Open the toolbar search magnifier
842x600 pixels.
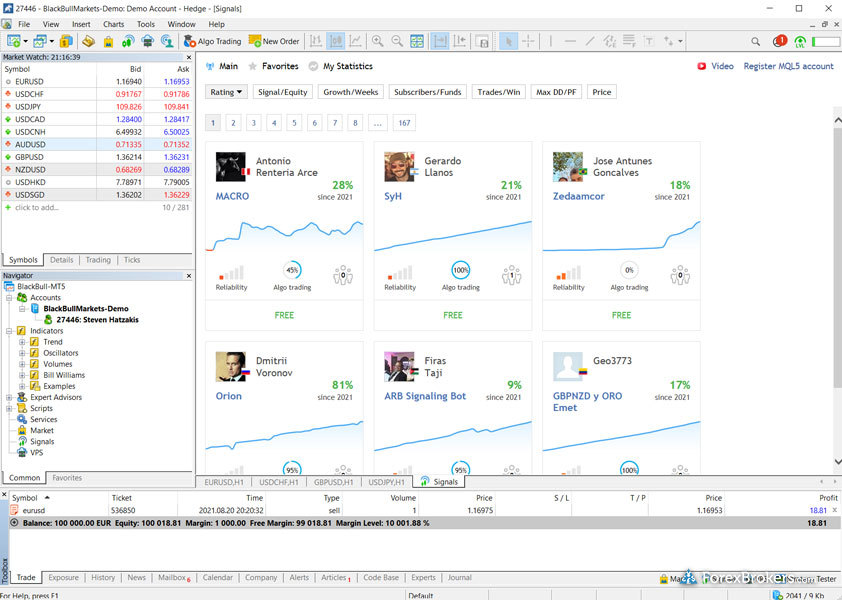[756, 41]
